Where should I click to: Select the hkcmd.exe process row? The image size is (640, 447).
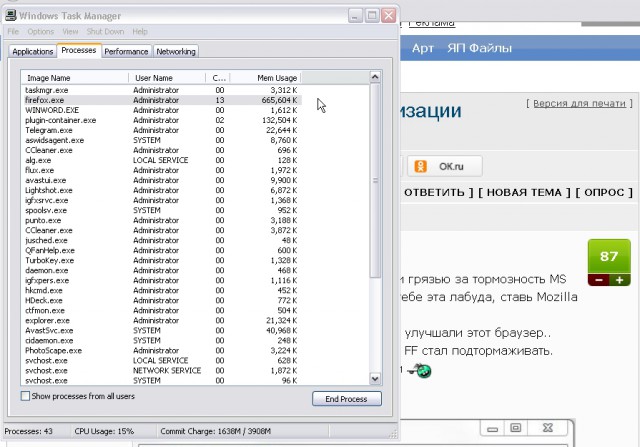click(162, 290)
